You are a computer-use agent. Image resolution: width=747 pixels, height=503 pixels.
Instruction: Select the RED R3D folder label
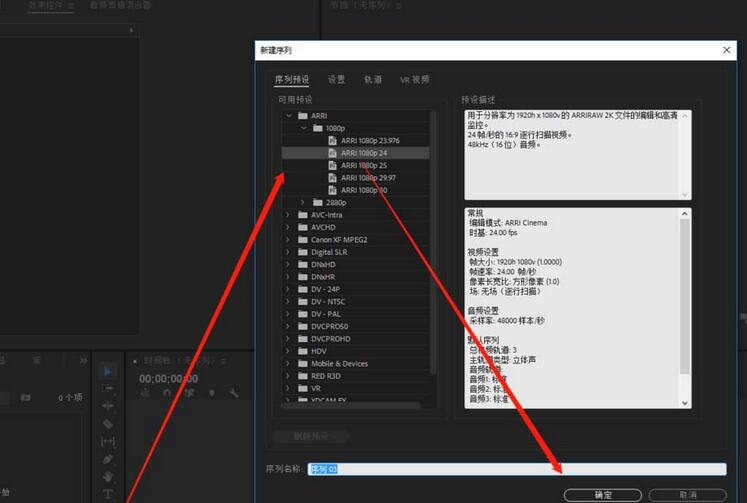(x=326, y=376)
